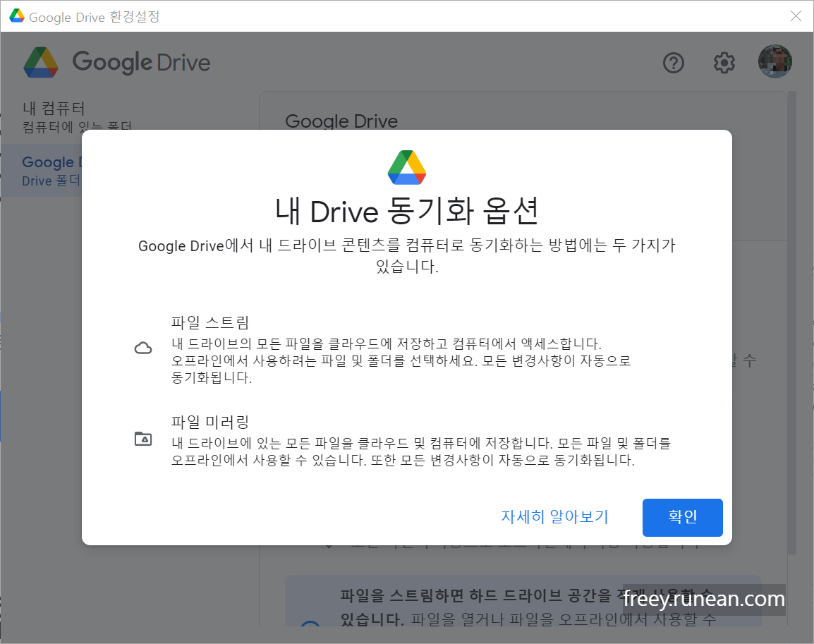Screen dimensions: 814x644
Task: Click the cloud icon next to 파일 스트림
Action: tap(144, 347)
